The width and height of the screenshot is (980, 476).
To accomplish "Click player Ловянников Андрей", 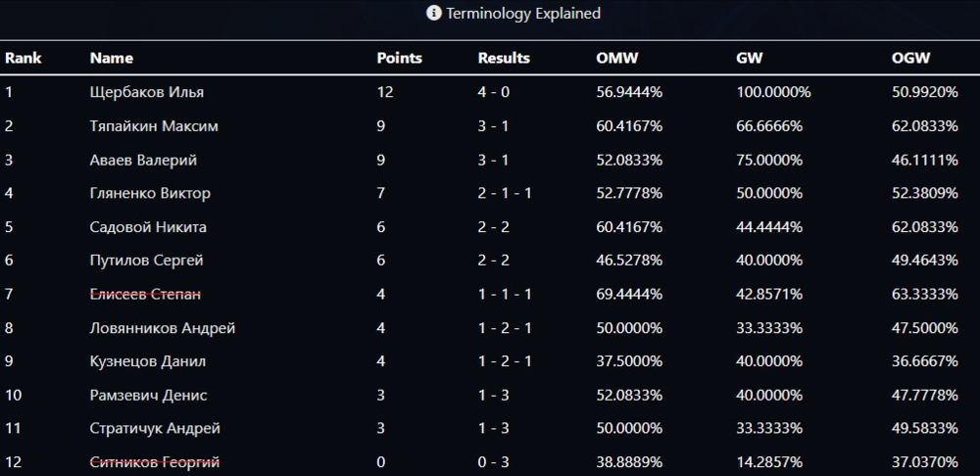I will point(163,328).
